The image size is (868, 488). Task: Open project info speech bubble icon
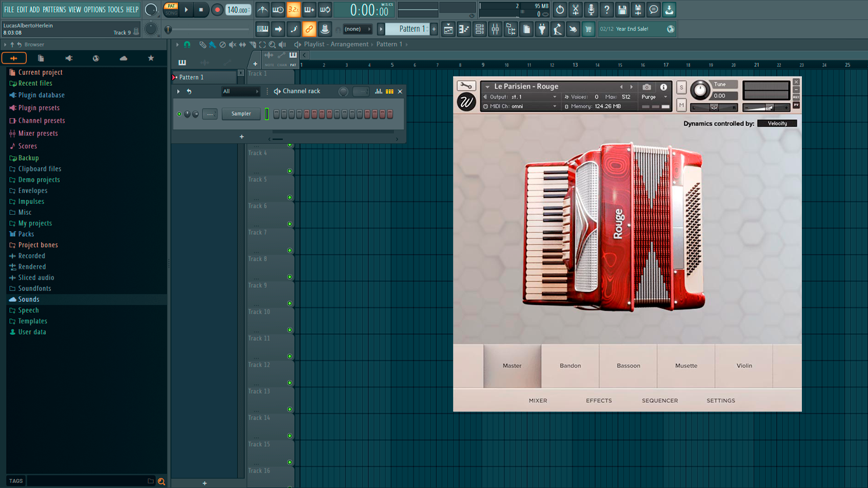[654, 10]
